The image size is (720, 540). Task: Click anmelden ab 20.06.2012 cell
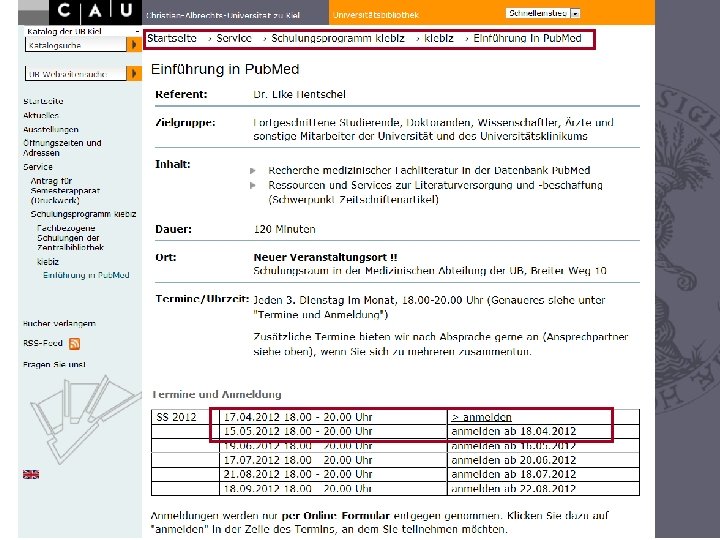tap(543, 460)
